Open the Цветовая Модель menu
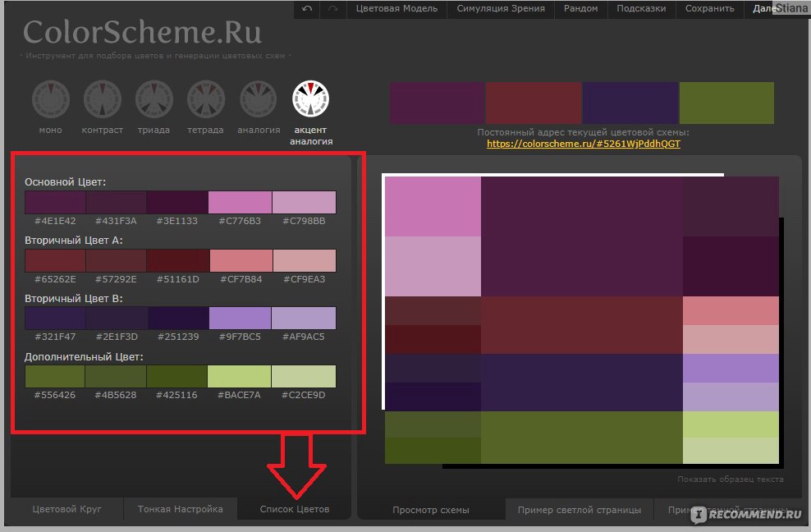This screenshot has width=811, height=532. tap(396, 9)
